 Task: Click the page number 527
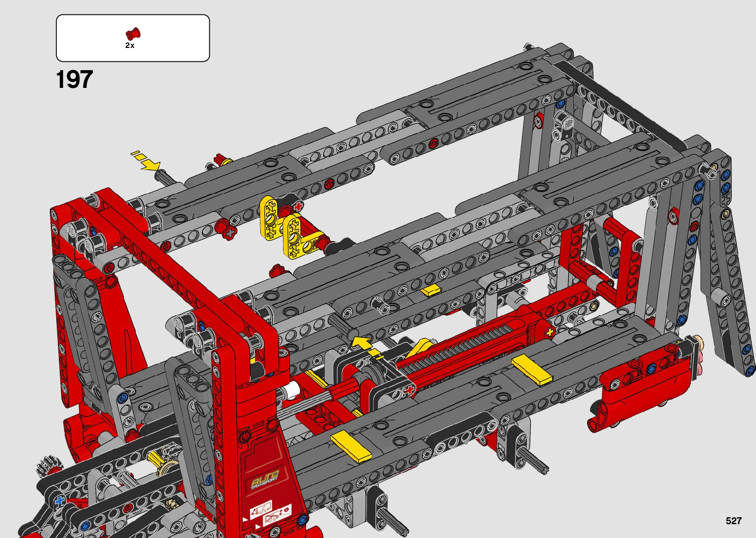click(733, 521)
